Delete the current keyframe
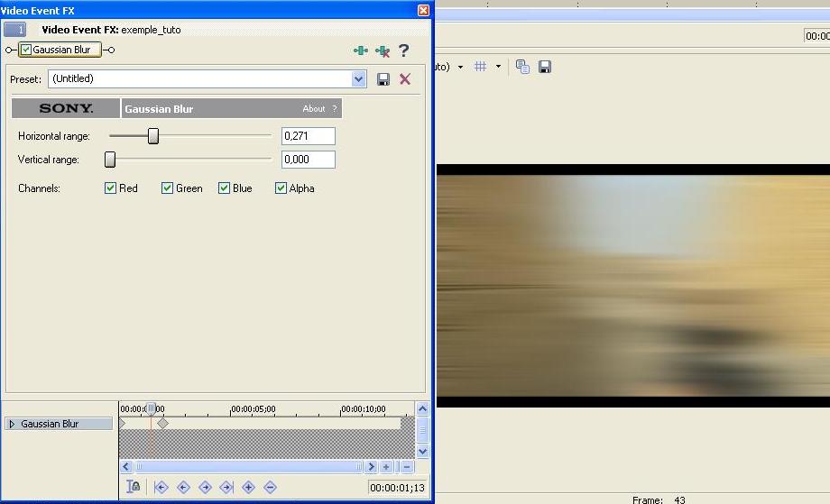 coord(270,487)
